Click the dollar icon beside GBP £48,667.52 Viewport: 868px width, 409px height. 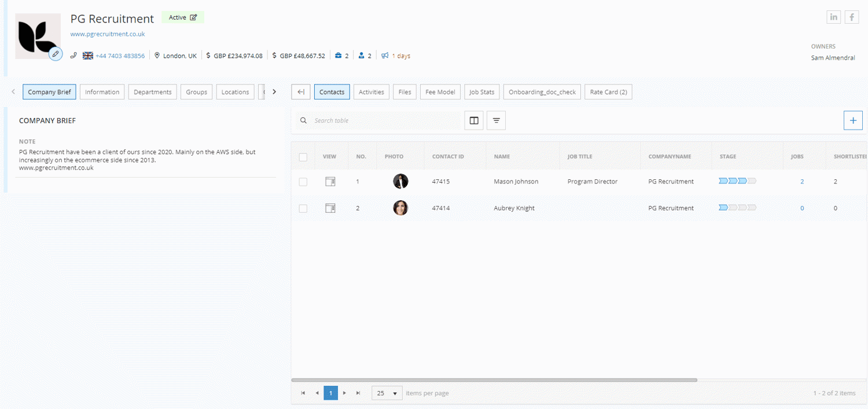(274, 56)
